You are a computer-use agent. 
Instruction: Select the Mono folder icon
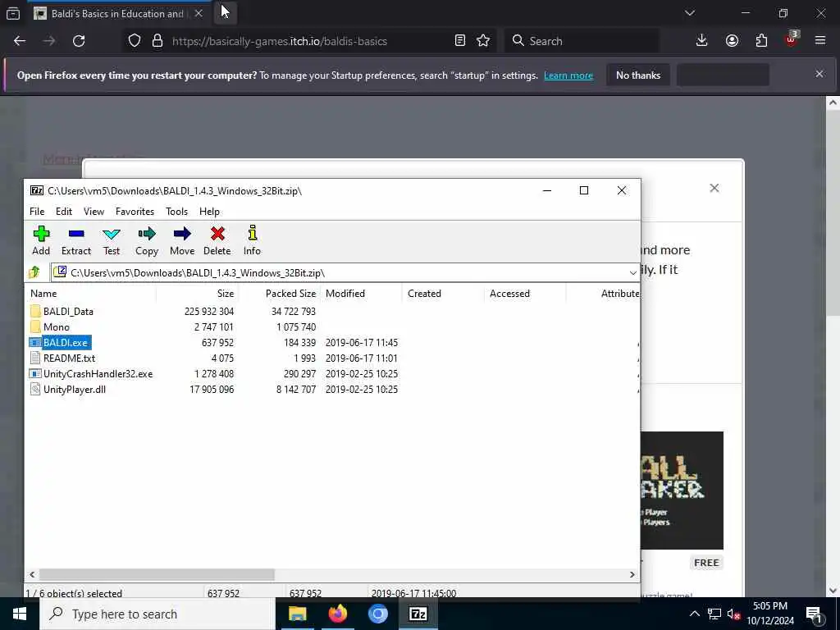click(35, 326)
